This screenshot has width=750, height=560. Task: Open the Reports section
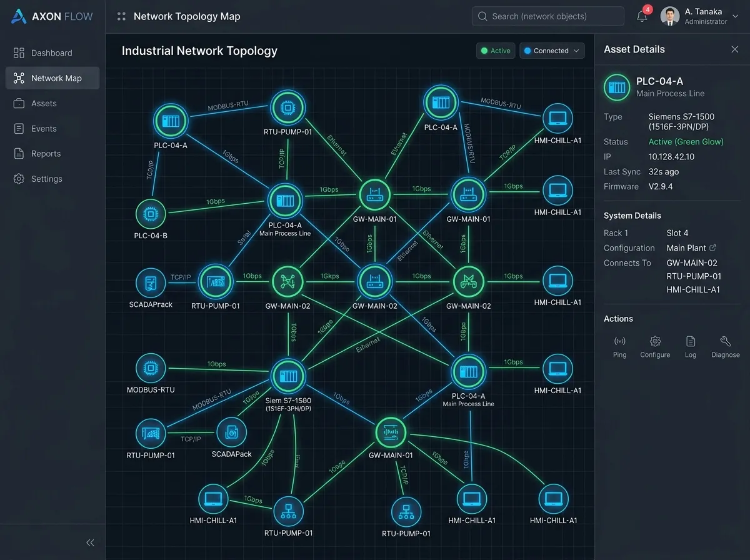[x=52, y=153]
